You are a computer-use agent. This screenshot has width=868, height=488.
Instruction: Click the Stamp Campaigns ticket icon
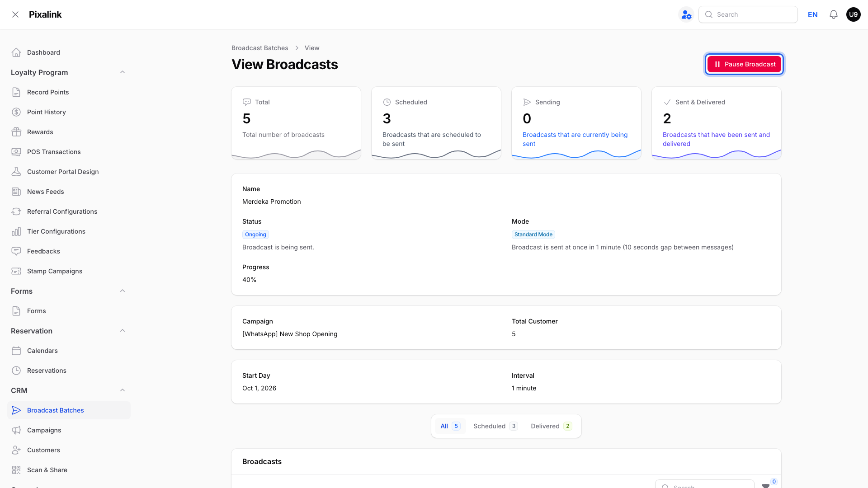pos(16,271)
